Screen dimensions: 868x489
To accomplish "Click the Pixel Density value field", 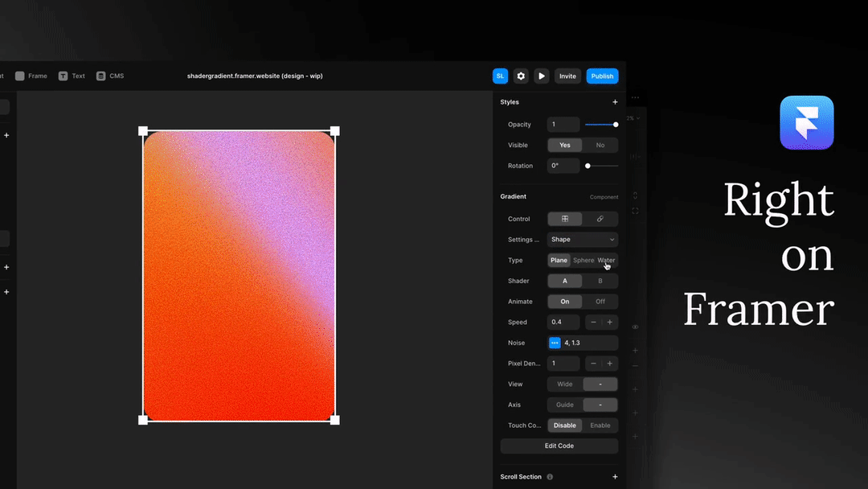I will [x=563, y=364].
